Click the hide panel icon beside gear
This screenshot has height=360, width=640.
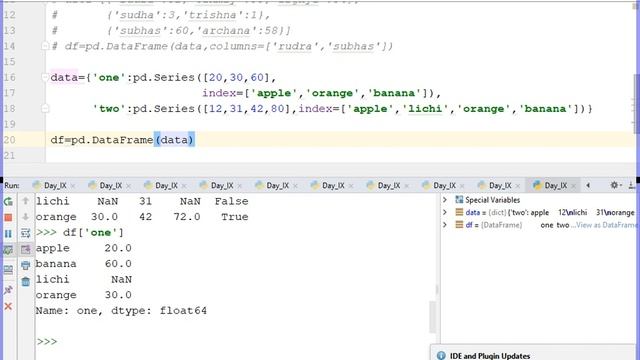(632, 186)
